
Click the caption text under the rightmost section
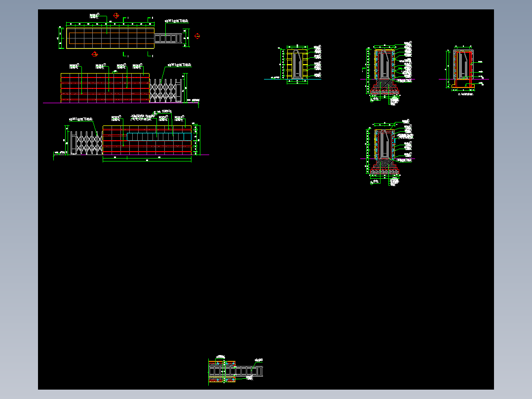tap(465, 94)
